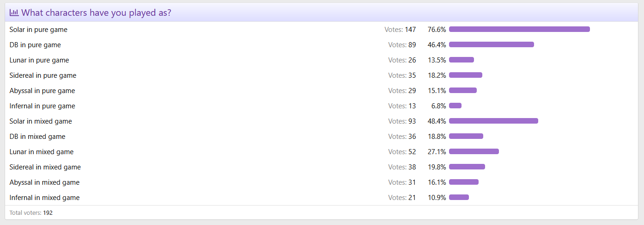Click the 76.6% result progress bar

tap(519, 29)
